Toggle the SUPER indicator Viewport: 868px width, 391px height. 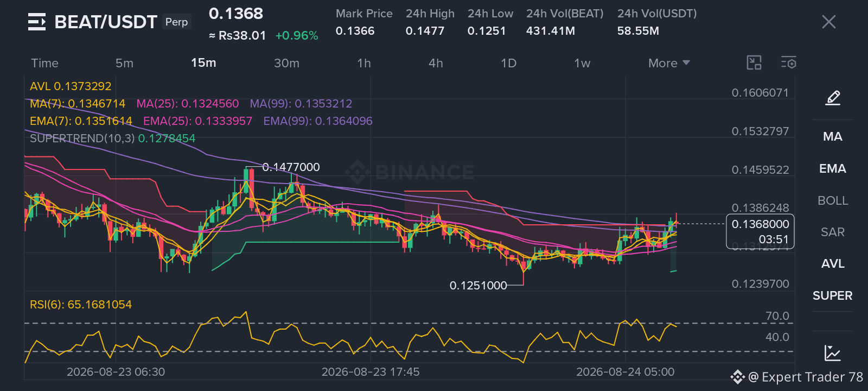833,295
